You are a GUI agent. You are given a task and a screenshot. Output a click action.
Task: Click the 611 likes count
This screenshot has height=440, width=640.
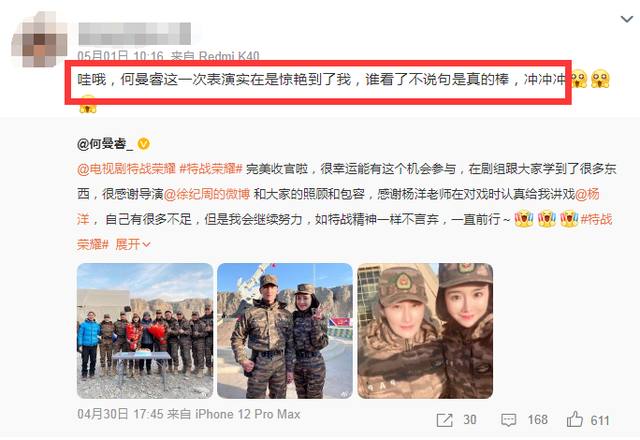pos(600,420)
